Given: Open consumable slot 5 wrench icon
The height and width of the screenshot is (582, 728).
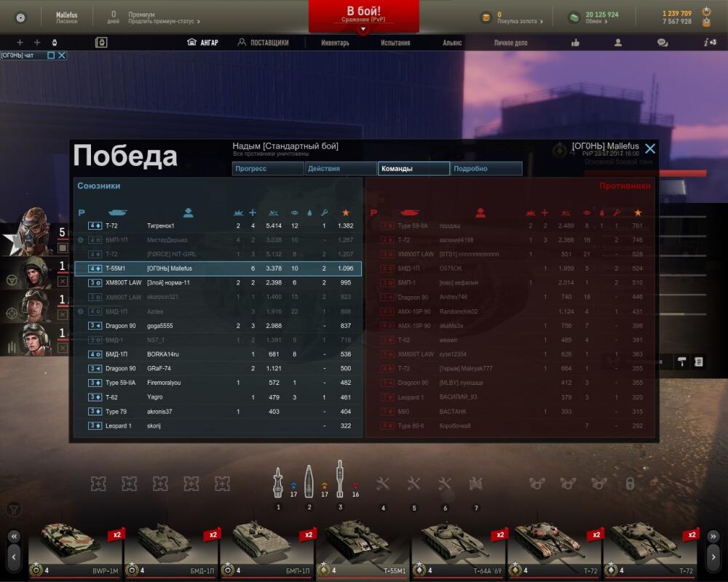Looking at the screenshot, I should (x=414, y=484).
